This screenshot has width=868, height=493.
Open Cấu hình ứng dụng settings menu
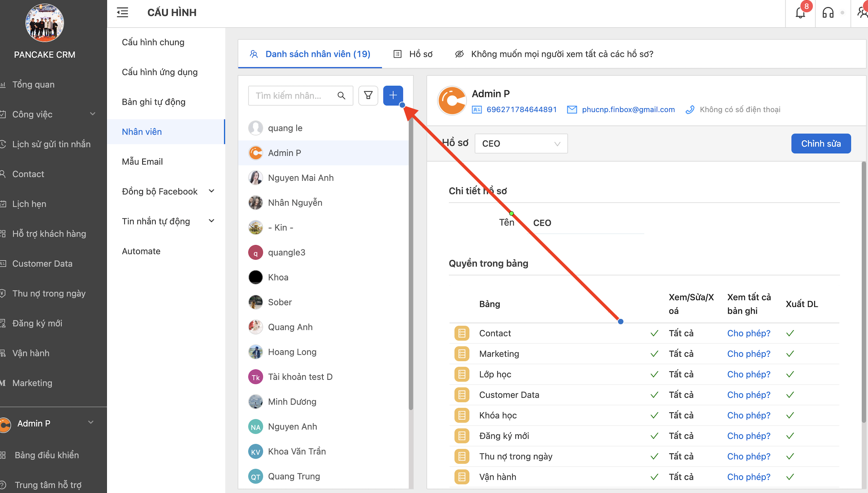click(x=160, y=72)
